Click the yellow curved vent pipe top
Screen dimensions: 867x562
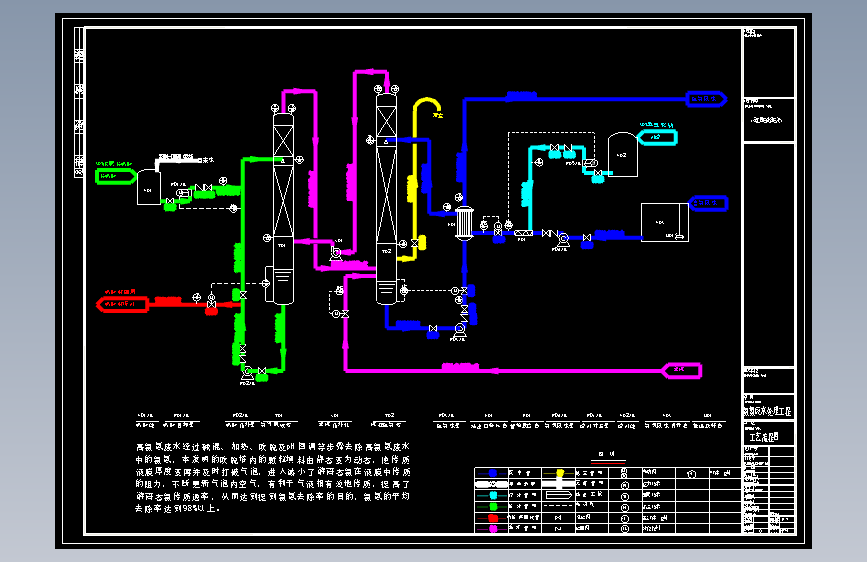(x=427, y=105)
